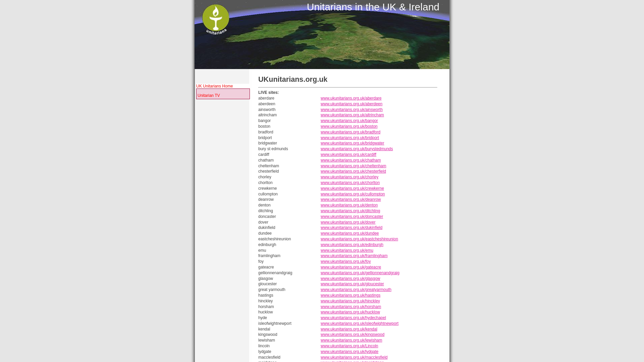Follow the denton URL link
Screen dimensions: 644x362
(x=349, y=205)
